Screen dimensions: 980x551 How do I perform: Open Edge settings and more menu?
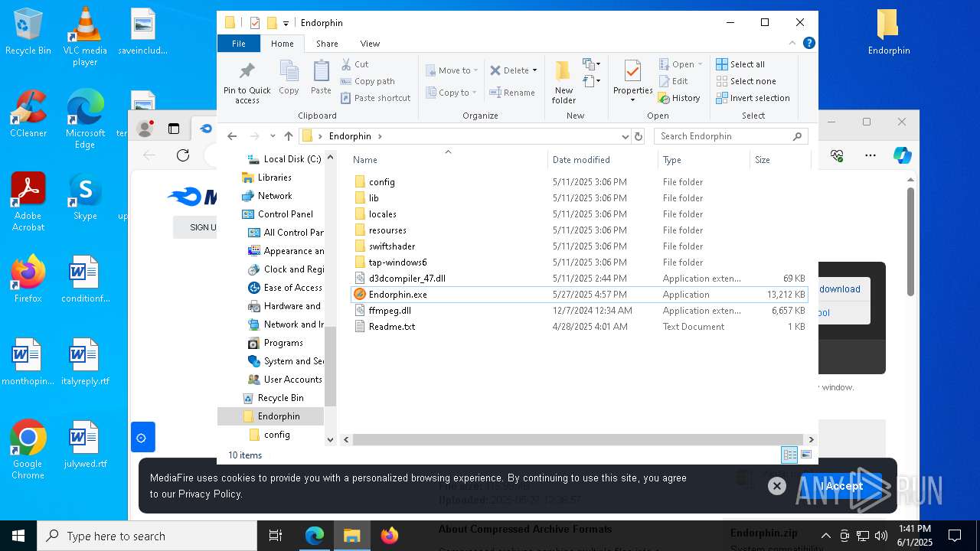tap(870, 155)
